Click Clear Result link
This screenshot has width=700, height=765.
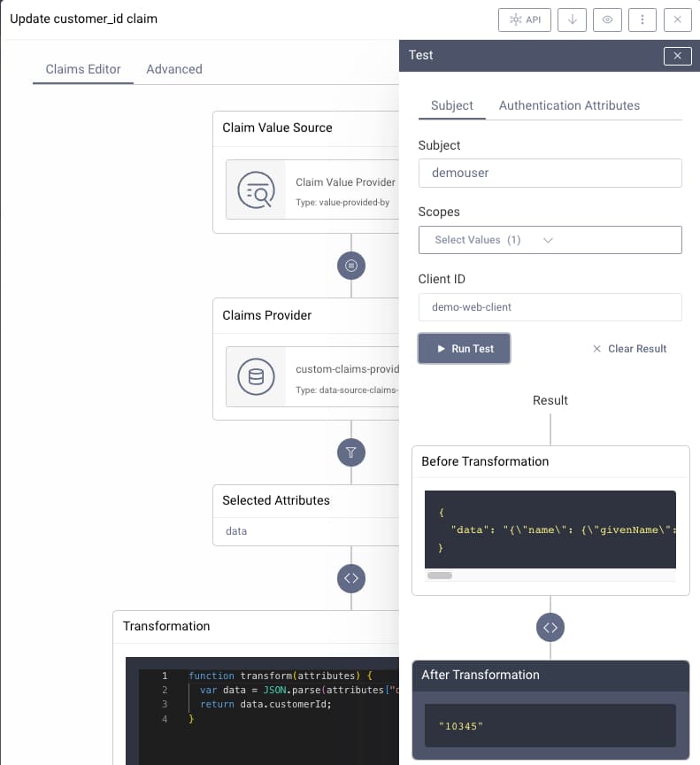pyautogui.click(x=629, y=349)
